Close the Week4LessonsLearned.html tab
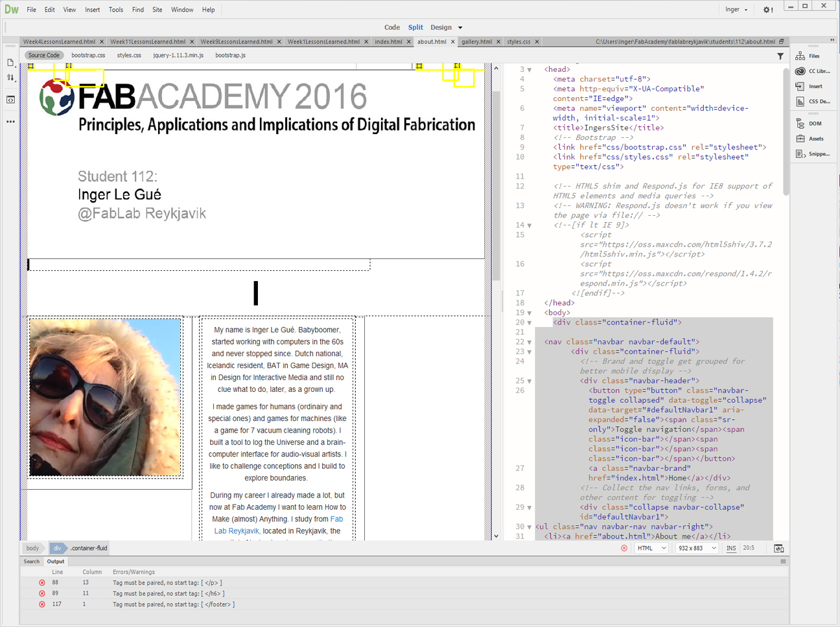Image resolution: width=840 pixels, height=627 pixels. (102, 42)
